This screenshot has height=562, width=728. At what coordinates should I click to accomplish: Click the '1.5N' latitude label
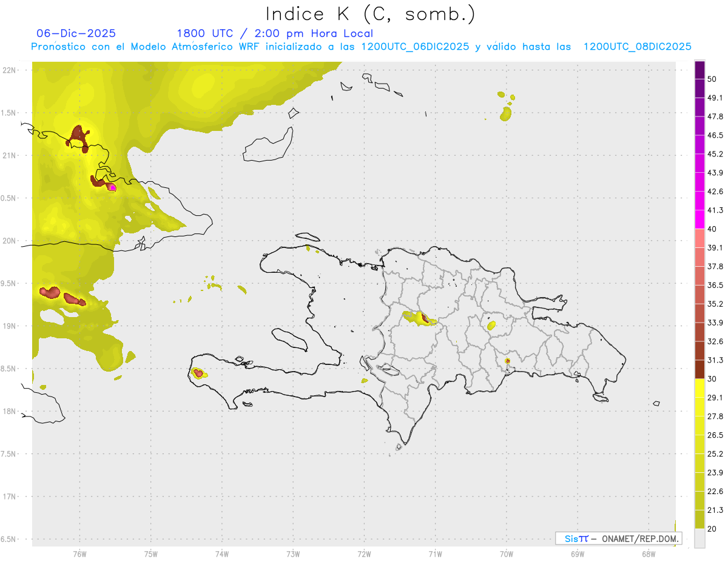pos(9,113)
